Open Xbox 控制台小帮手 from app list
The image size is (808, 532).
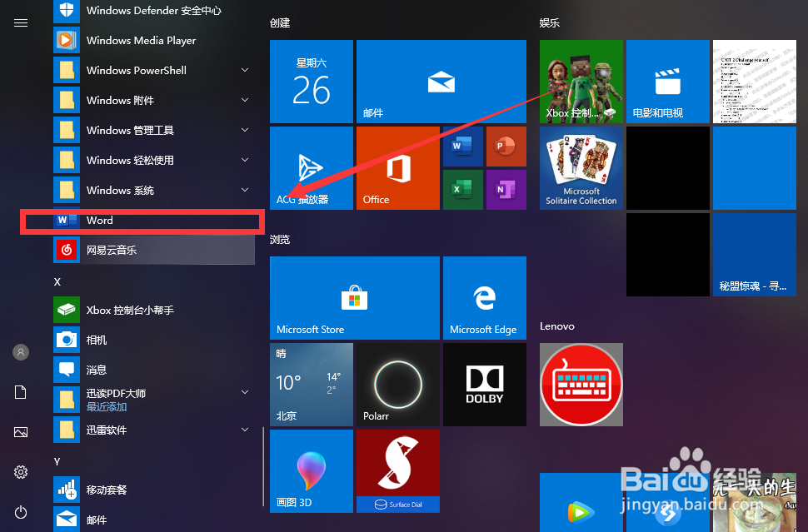click(x=153, y=310)
